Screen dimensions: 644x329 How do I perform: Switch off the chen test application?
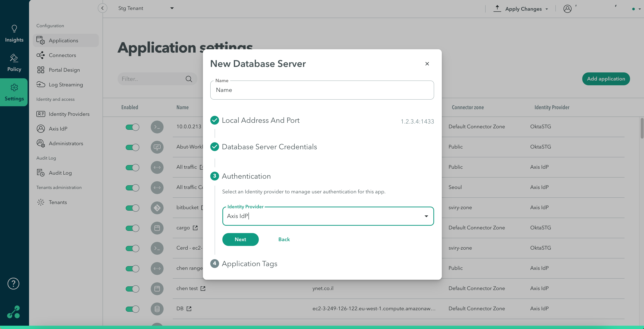(132, 289)
